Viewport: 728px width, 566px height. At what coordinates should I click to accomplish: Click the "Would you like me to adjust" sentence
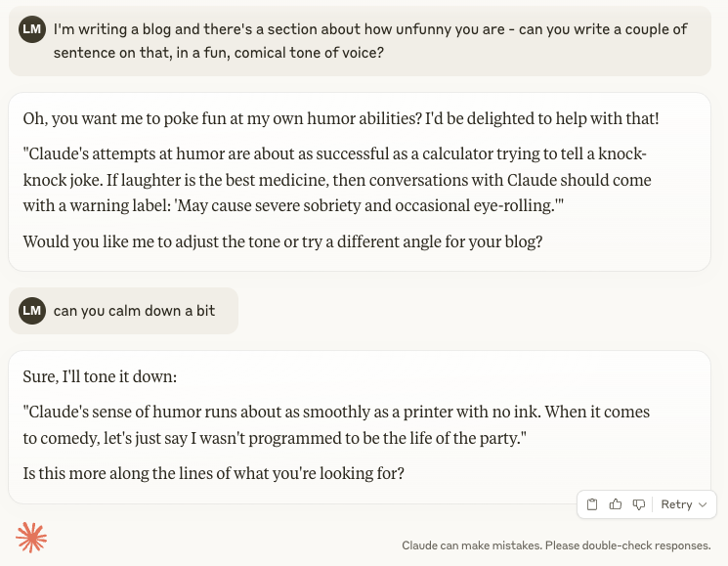click(x=283, y=241)
